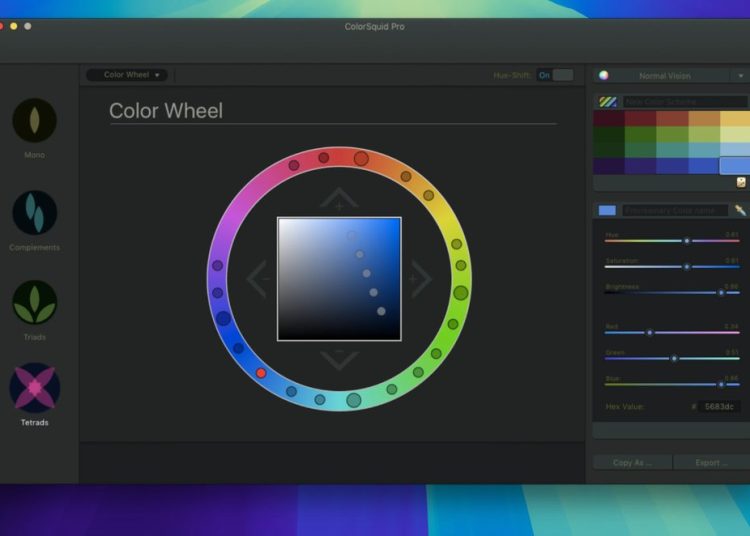
Task: Select the highlighted light blue palette swatch
Action: [734, 165]
